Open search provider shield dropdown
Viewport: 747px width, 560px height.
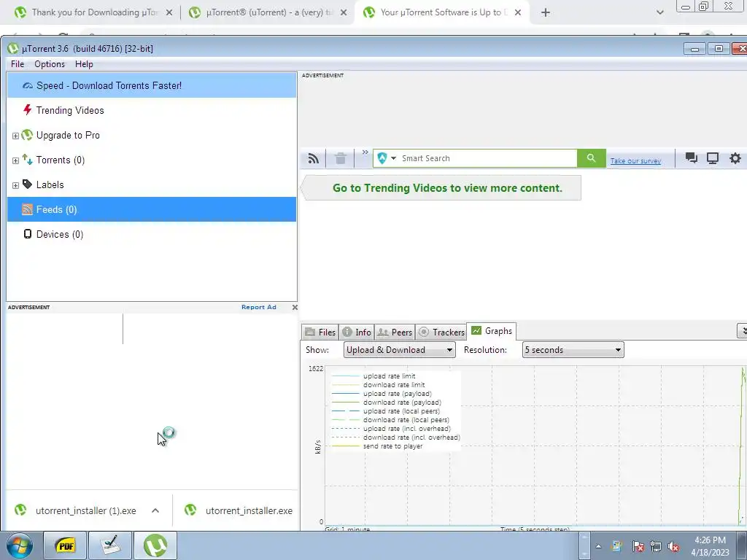tap(387, 158)
